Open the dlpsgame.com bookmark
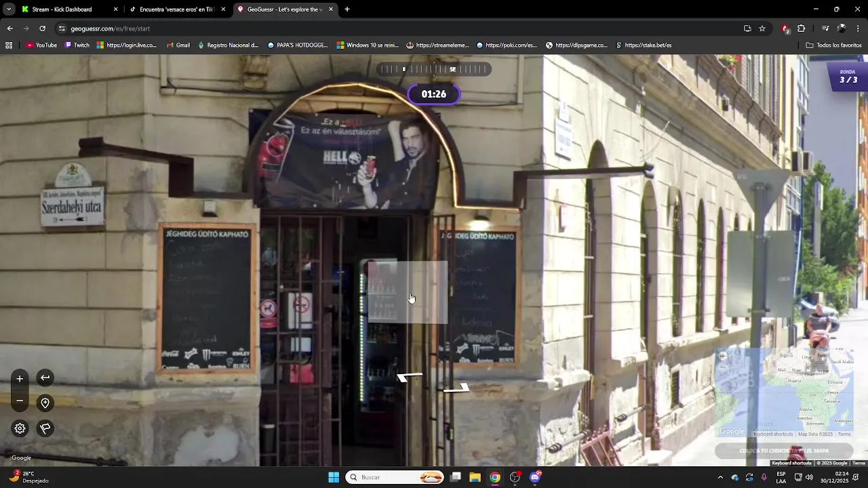The height and width of the screenshot is (488, 868). (576, 45)
